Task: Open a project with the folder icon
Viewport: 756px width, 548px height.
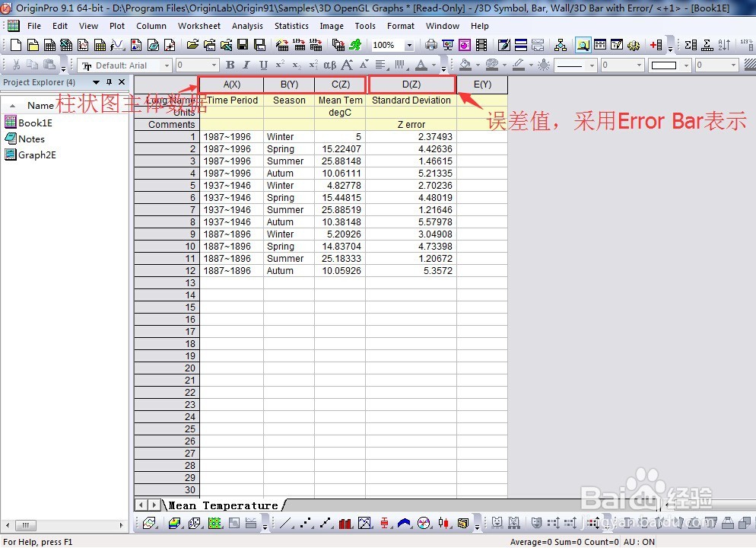Action: click(192, 45)
